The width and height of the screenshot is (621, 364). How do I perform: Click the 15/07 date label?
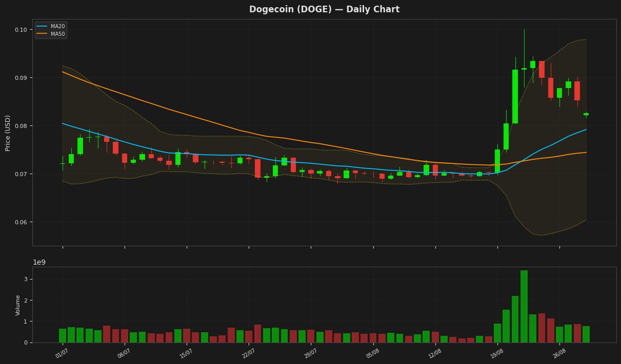[x=185, y=353]
